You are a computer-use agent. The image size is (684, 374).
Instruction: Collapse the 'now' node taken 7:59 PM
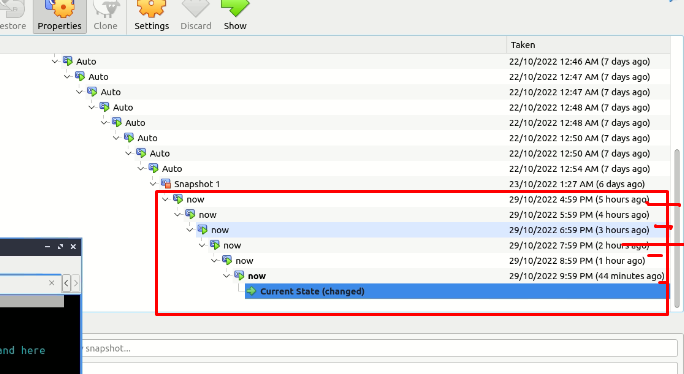tap(202, 245)
